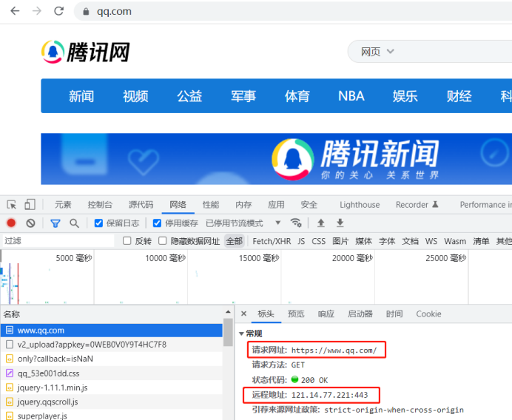Toggle the network filter funnel
512x420 pixels.
click(x=55, y=223)
